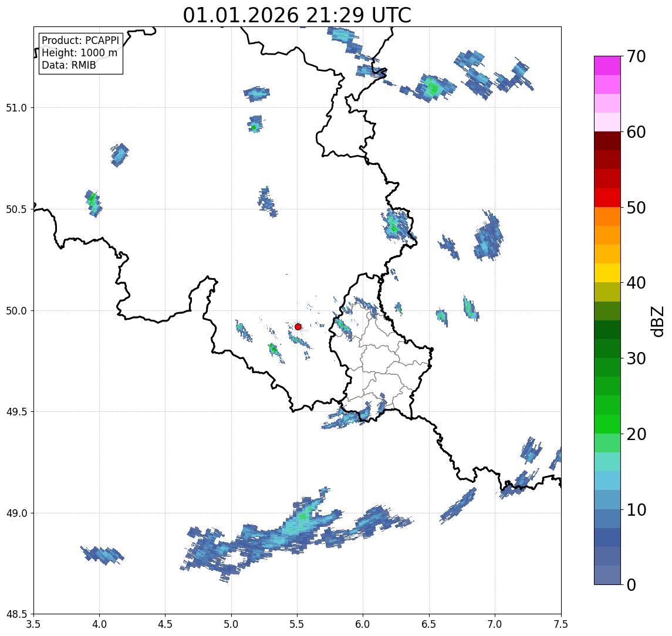Click the timestamp title 01.01.2026 21:29 UTC
This screenshot has width=672, height=636.
[297, 15]
